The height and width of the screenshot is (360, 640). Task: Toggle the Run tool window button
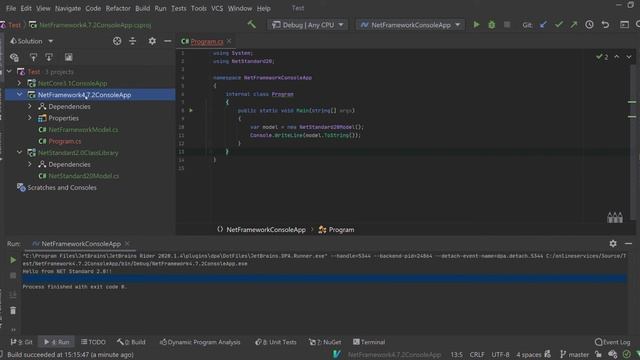point(56,342)
